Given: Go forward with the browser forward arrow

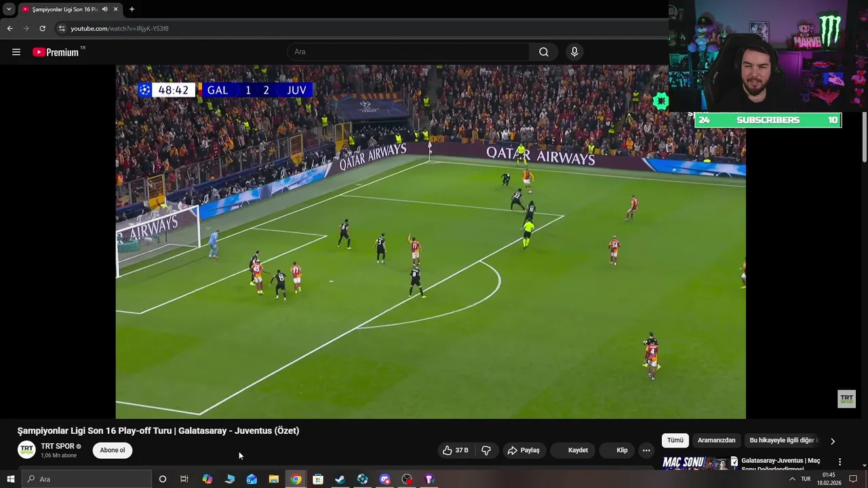Looking at the screenshot, I should pyautogui.click(x=26, y=28).
